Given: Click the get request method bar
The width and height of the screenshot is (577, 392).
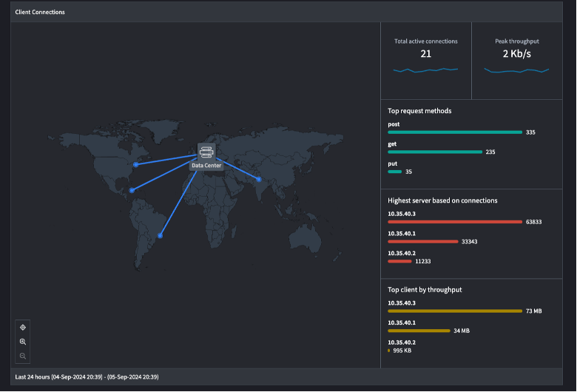Looking at the screenshot, I should [x=435, y=152].
